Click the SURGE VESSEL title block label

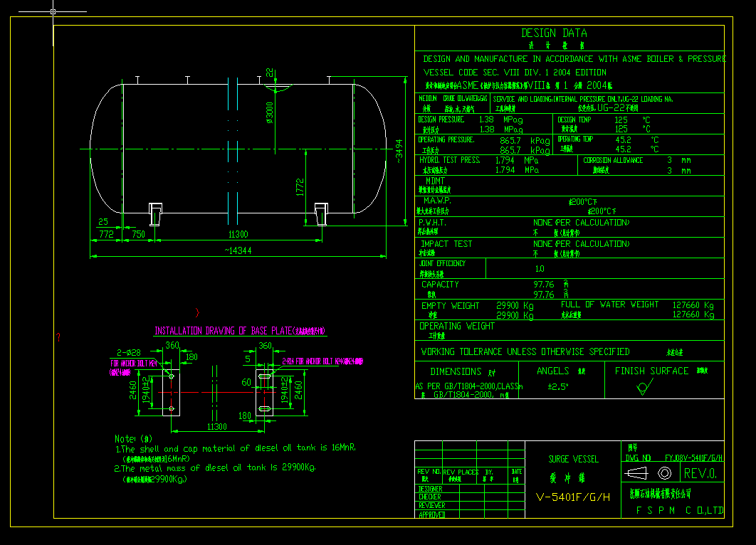point(573,460)
